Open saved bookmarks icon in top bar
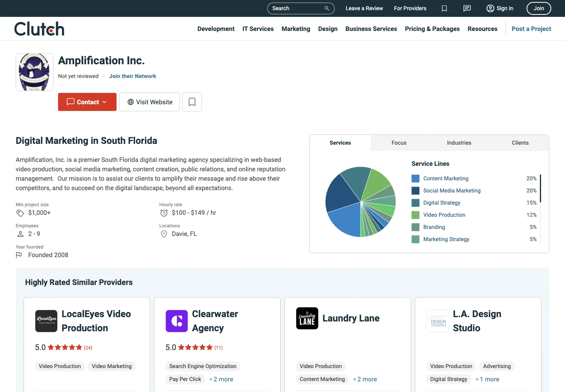This screenshot has height=392, width=565. [444, 8]
